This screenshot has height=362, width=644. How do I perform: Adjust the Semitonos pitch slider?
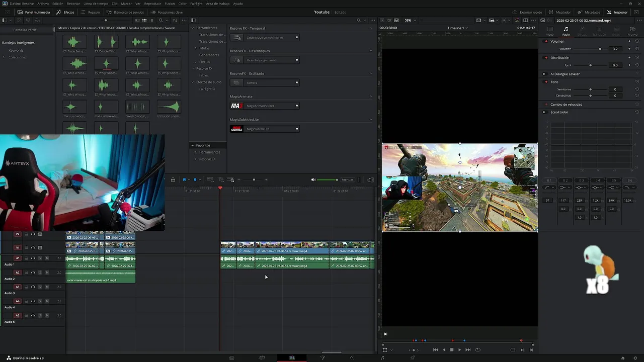[x=590, y=89]
